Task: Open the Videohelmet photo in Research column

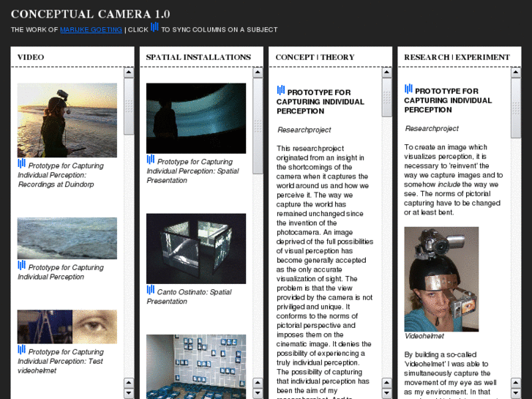Action: pos(441,279)
